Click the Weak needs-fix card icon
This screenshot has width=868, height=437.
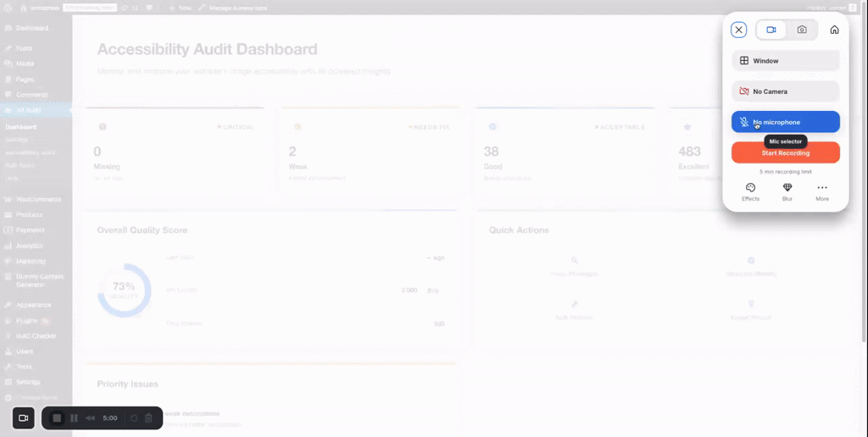point(298,127)
